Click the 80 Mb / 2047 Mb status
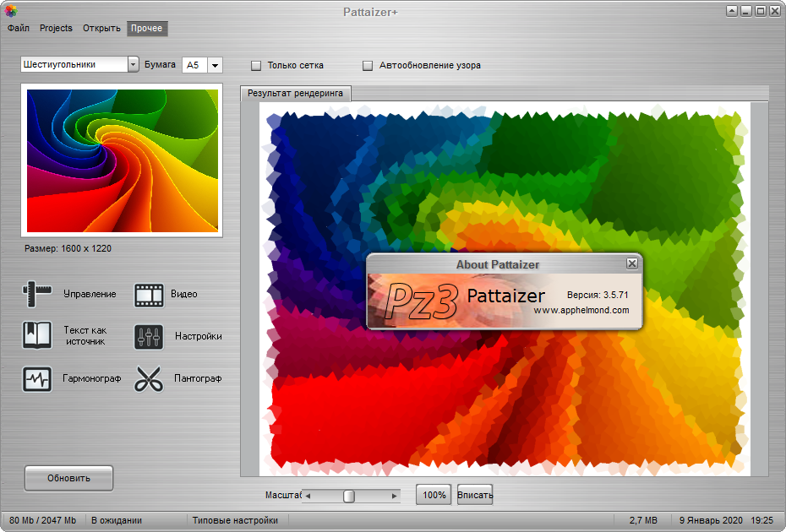Image resolution: width=786 pixels, height=532 pixels. (42, 520)
